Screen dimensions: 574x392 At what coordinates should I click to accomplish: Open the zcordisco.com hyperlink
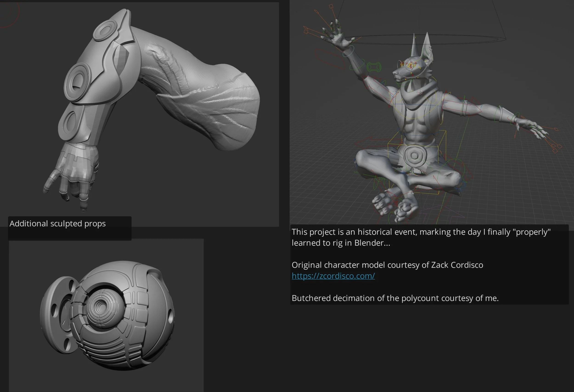click(x=333, y=276)
